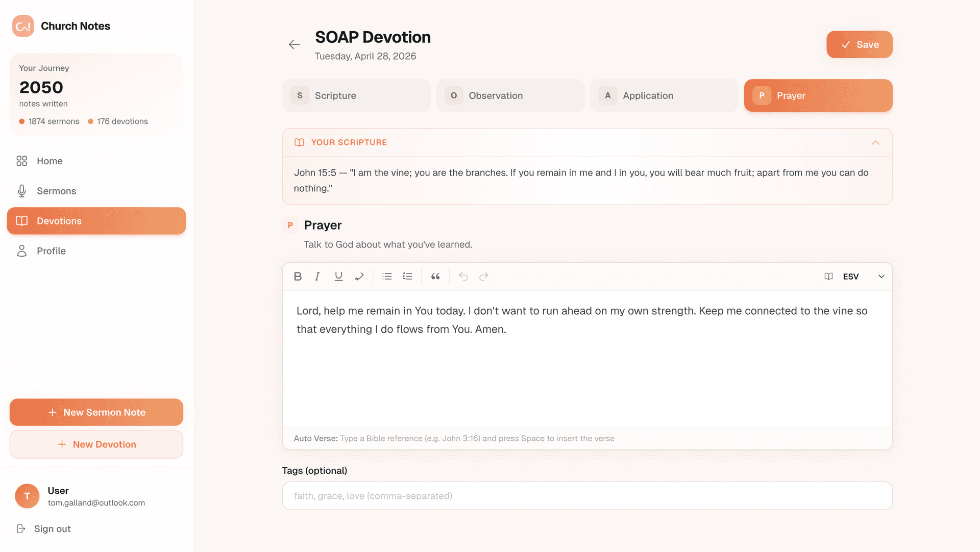Undo the last edit
Image resolution: width=980 pixels, height=552 pixels.
point(463,276)
